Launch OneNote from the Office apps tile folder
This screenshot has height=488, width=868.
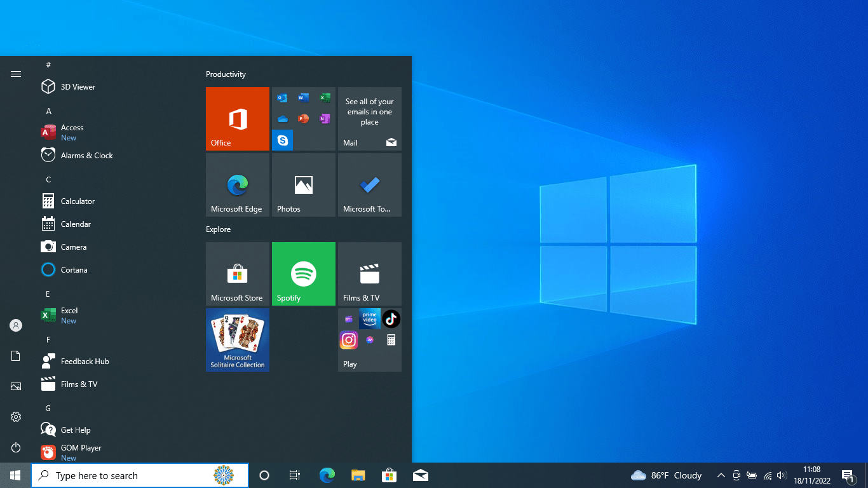(x=325, y=119)
